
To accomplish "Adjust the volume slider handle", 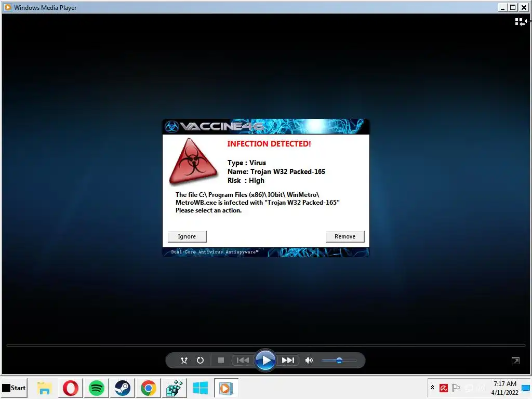I will pos(339,361).
